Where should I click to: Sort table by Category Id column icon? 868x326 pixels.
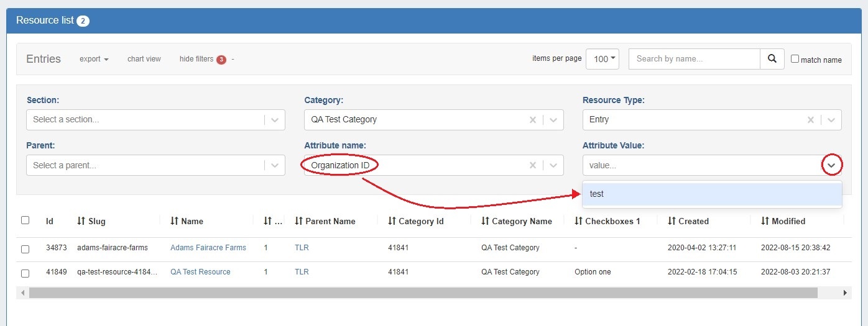click(x=392, y=221)
